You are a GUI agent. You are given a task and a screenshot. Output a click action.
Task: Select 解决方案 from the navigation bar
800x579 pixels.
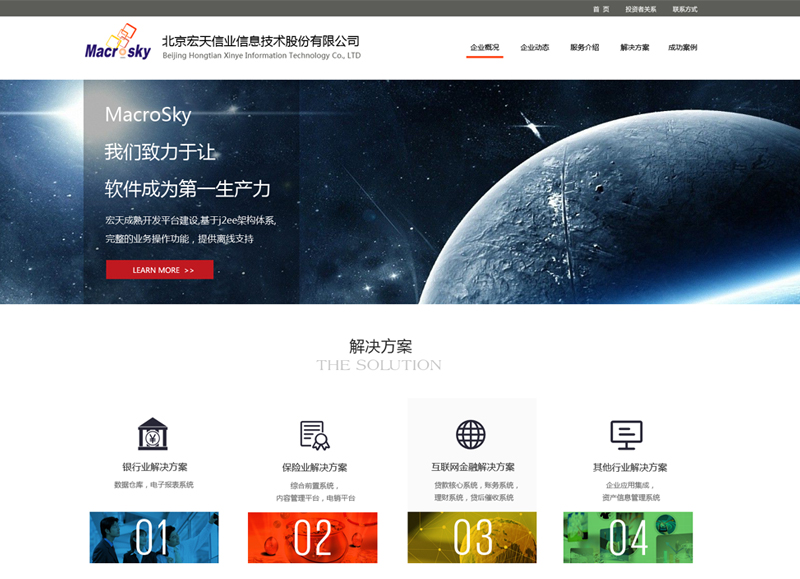coord(636,45)
